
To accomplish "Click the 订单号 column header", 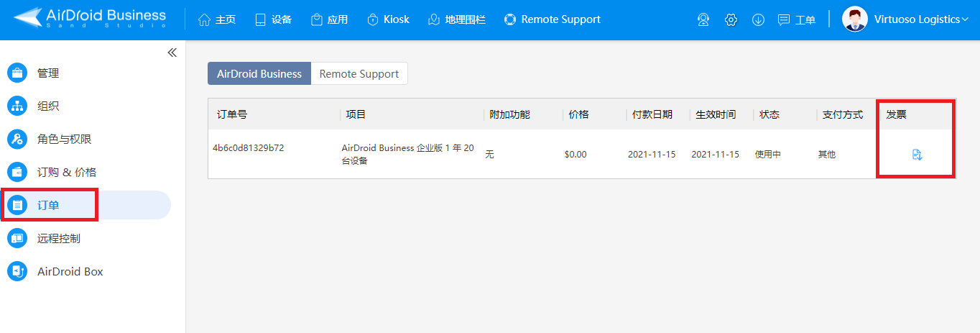I will (232, 114).
